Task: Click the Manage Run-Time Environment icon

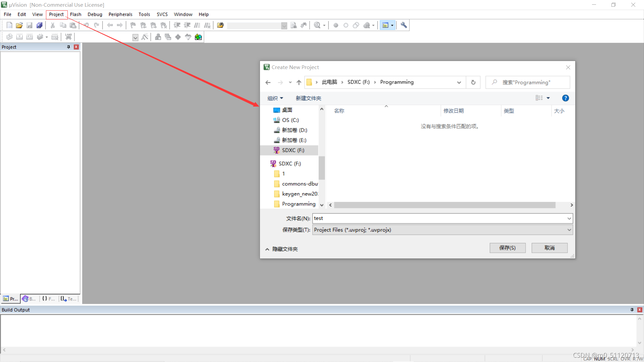Action: [198, 37]
